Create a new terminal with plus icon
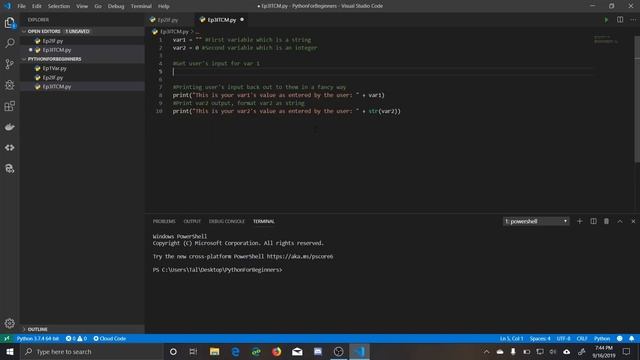640x360 pixels. click(579, 221)
